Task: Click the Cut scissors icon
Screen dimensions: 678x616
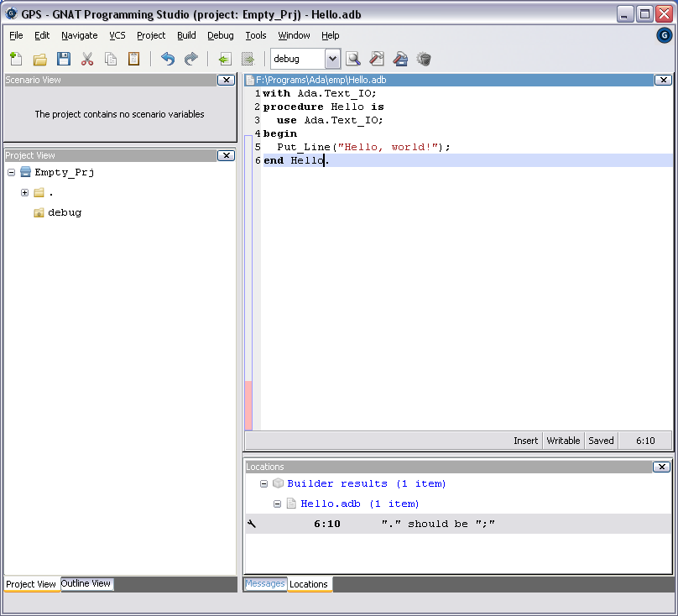Action: [x=86, y=59]
